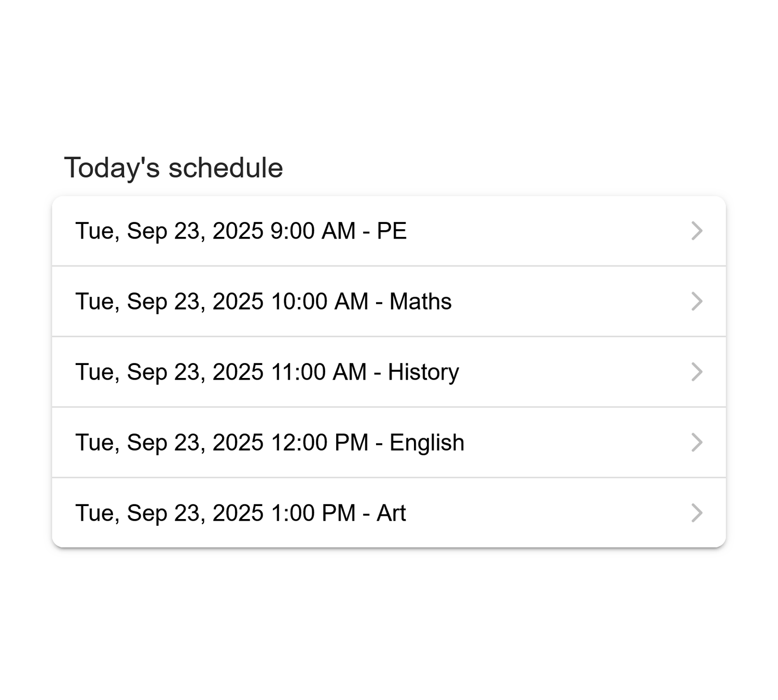778x700 pixels.
Task: Open the first entry in Today's schedule
Action: point(363,231)
